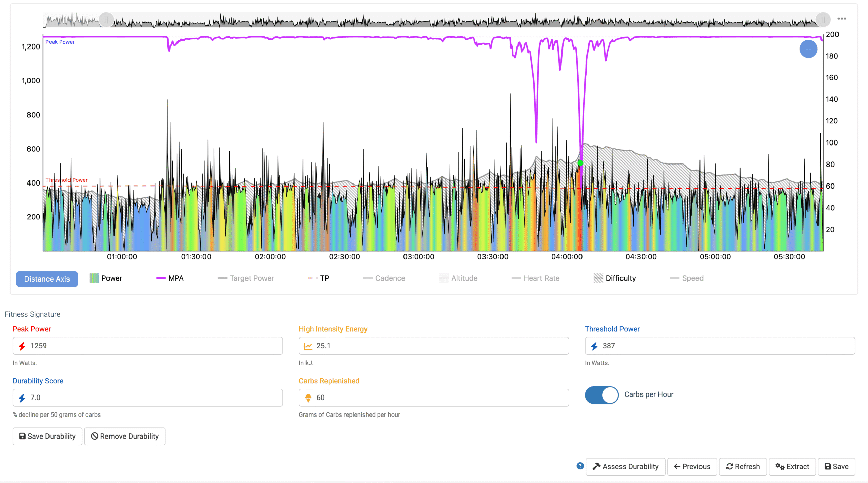Go to Previous step
868x483 pixels.
692,466
